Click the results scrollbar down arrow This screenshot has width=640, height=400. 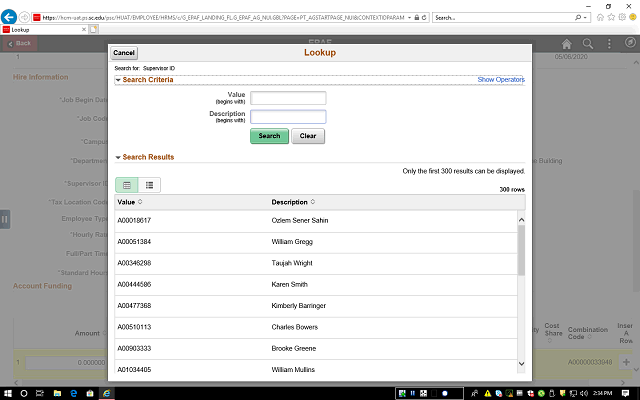[x=521, y=364]
